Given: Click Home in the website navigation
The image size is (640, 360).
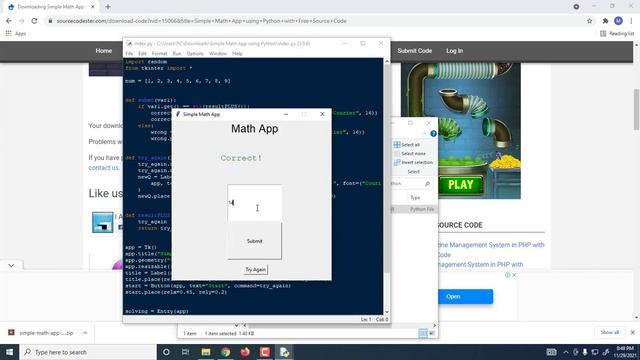Looking at the screenshot, I should (104, 51).
